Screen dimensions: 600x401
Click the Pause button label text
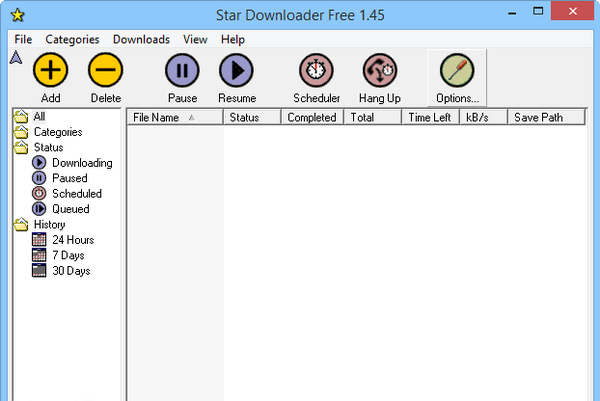(x=183, y=98)
